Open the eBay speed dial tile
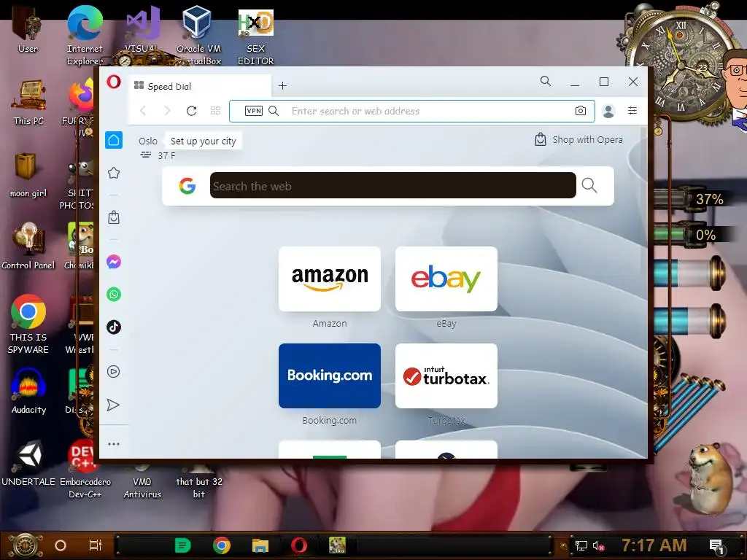 [446, 279]
